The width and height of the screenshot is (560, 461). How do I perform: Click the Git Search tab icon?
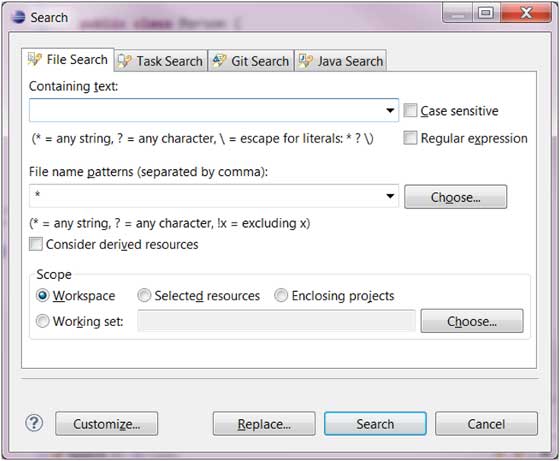click(219, 61)
